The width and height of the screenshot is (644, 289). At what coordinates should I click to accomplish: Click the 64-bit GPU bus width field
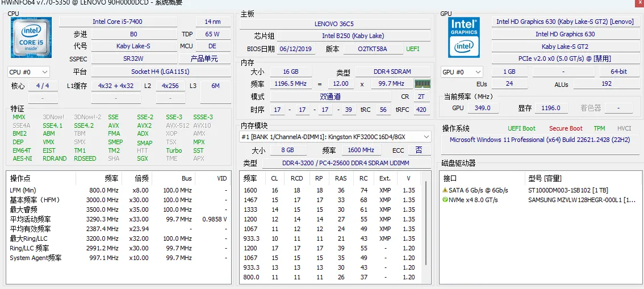pos(618,72)
